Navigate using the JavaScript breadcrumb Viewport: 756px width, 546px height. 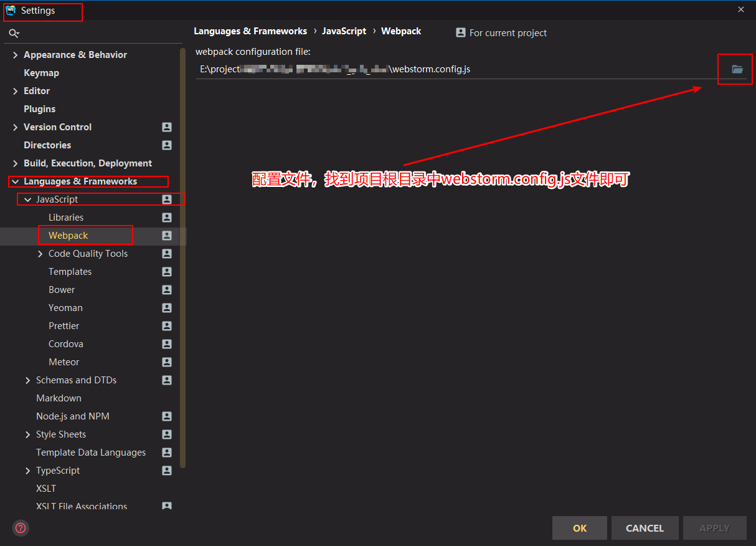pos(344,31)
